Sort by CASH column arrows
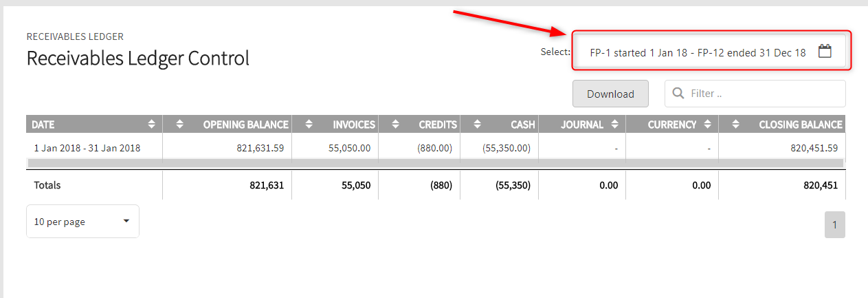Image resolution: width=868 pixels, height=298 pixels. (477, 125)
